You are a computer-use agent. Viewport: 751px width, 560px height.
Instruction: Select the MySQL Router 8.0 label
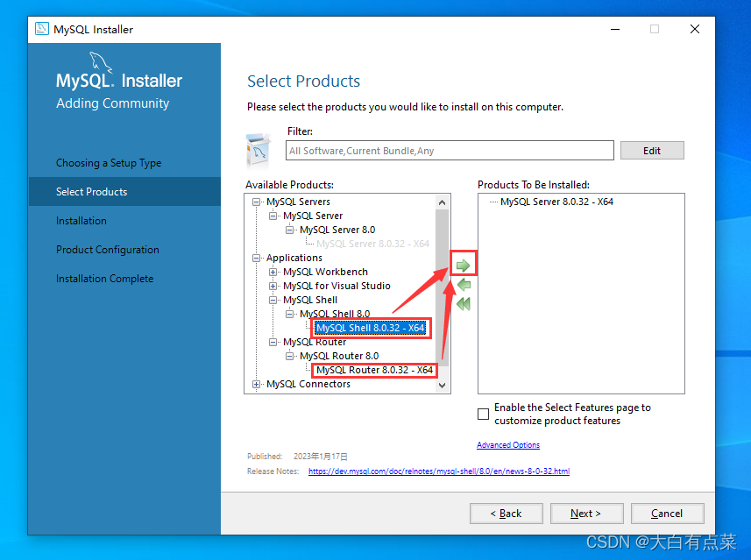tap(339, 356)
